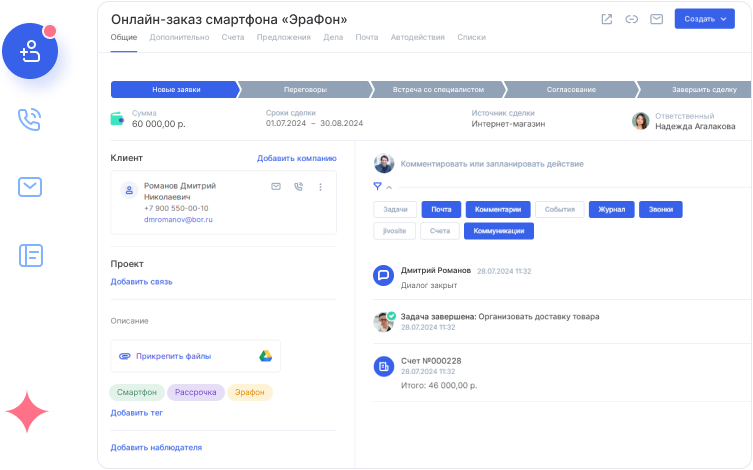This screenshot has height=470, width=753.
Task: Click the open in new window icon
Action: (x=606, y=19)
